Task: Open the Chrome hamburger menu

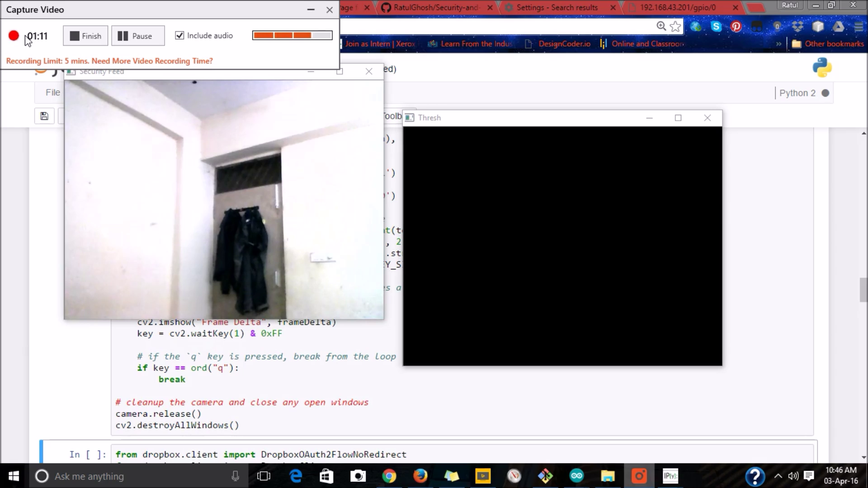Action: (858, 27)
